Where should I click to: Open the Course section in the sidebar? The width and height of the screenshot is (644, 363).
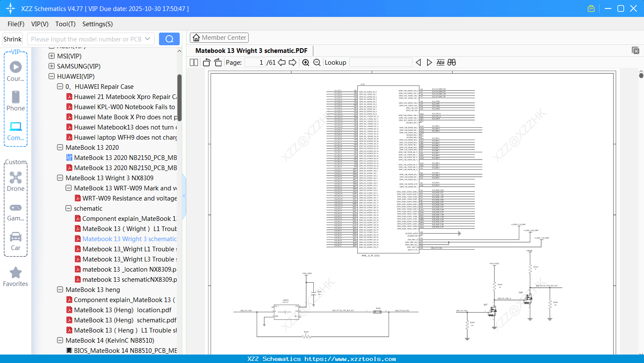[x=16, y=71]
